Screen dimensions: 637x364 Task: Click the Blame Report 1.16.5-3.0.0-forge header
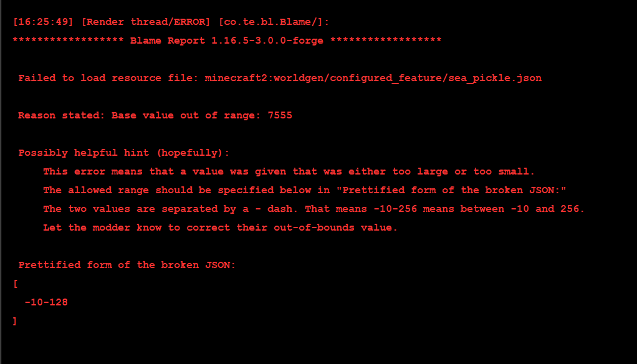227,41
